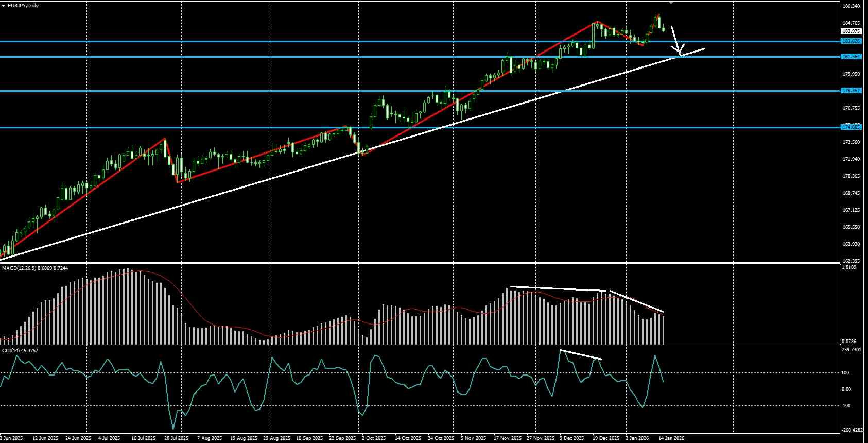Click the 162.355 price scale value
Screen dimensions: 868x443
click(852, 261)
